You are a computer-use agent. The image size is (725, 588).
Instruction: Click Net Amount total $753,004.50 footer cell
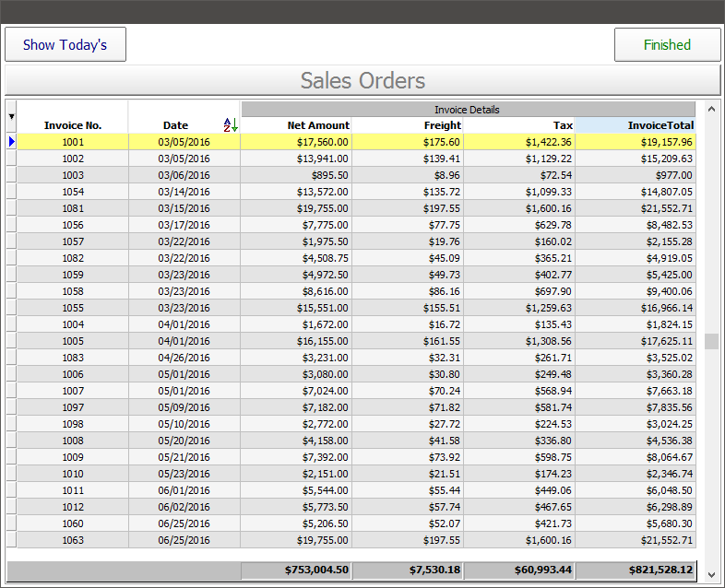296,570
